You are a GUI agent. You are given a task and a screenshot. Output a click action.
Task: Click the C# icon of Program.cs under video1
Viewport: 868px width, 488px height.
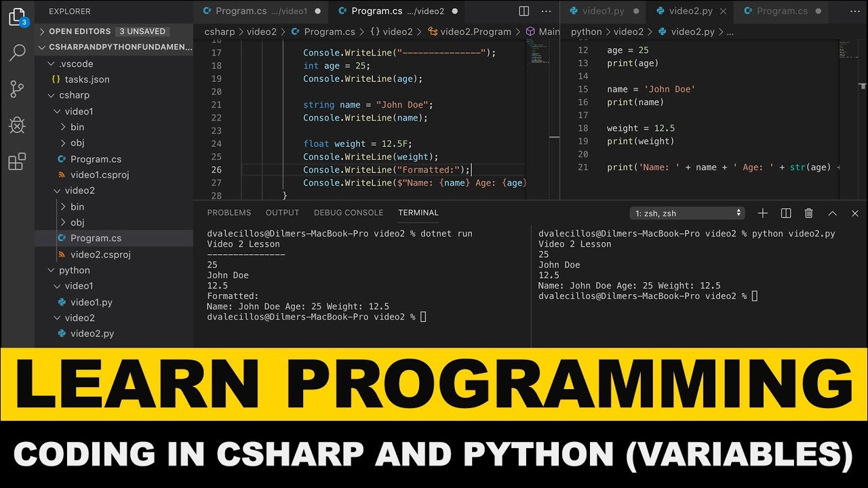62,159
